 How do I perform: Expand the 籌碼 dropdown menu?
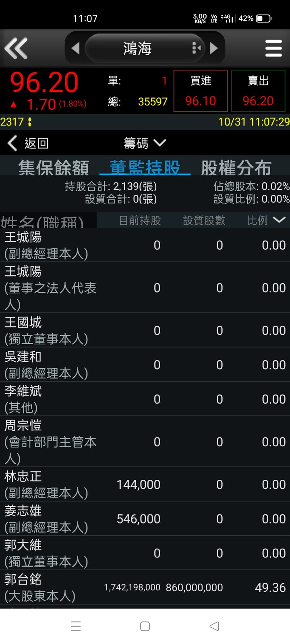145,143
